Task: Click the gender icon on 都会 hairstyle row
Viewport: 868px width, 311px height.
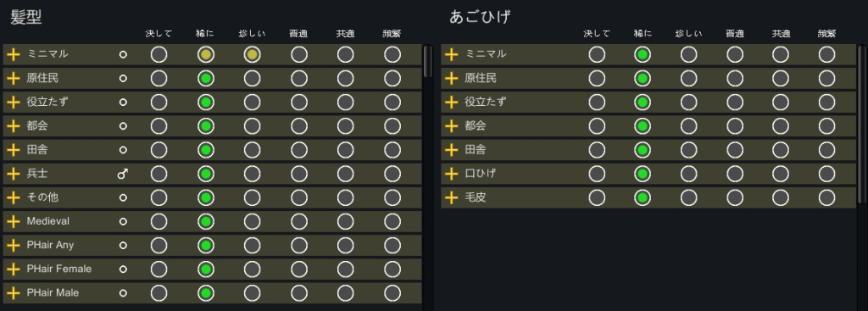Action: tap(123, 126)
